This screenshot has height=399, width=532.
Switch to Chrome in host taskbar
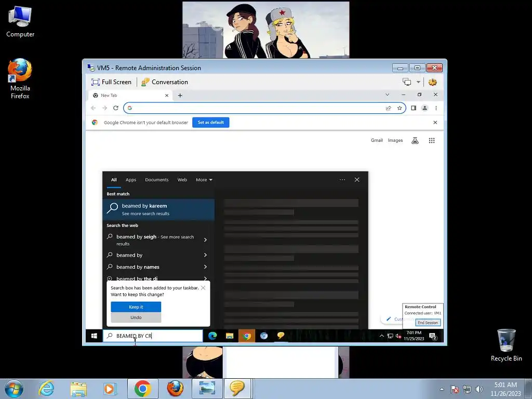pos(142,389)
